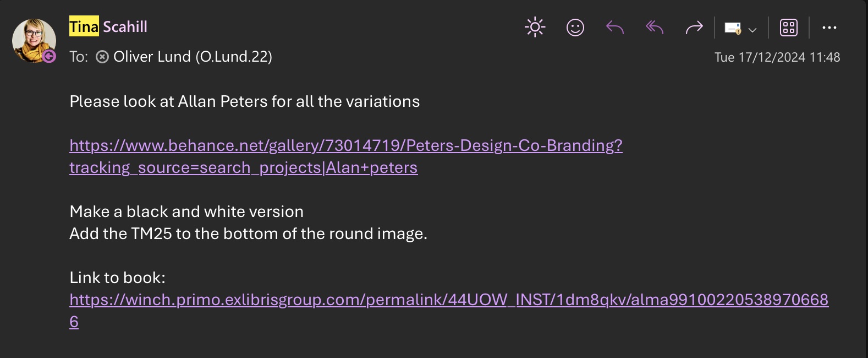The height and width of the screenshot is (358, 868).
Task: Expand the chevron beside the envelope icon
Action: [x=752, y=30]
